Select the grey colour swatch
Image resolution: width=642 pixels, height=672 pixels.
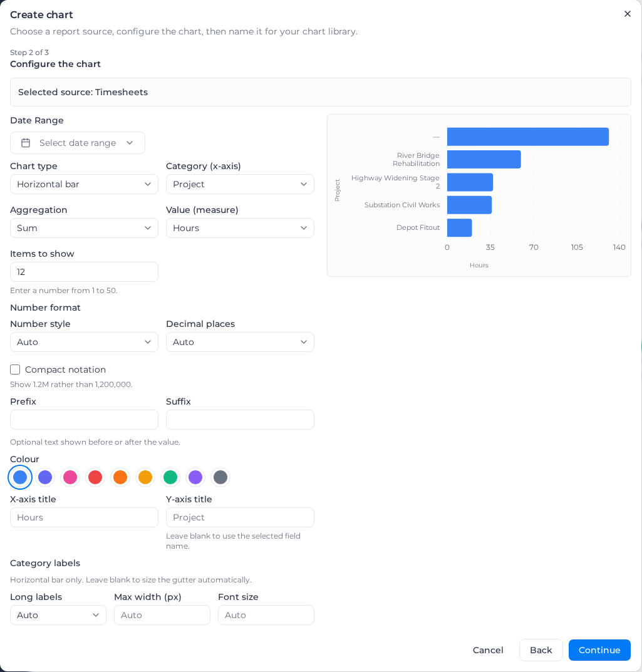tap(220, 477)
